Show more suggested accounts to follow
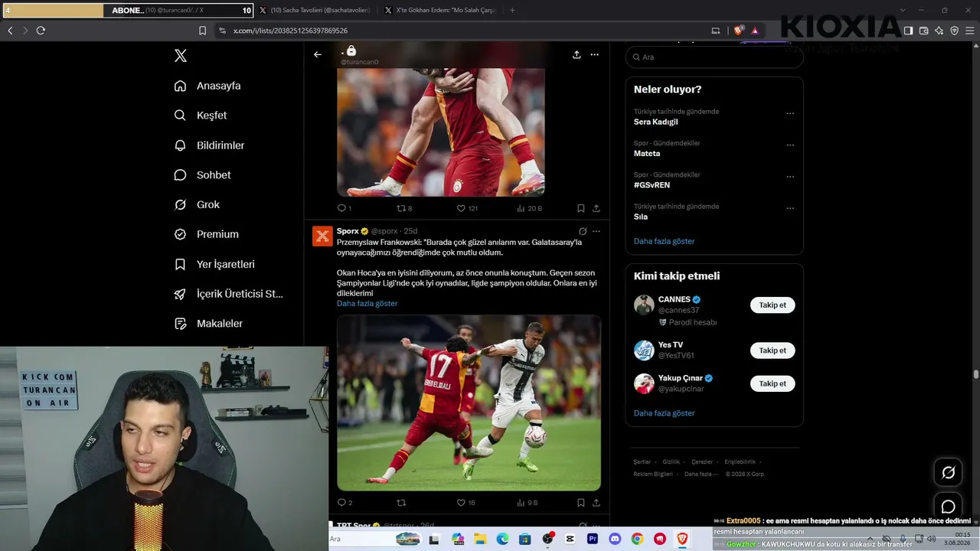The image size is (980, 551). coord(664,413)
